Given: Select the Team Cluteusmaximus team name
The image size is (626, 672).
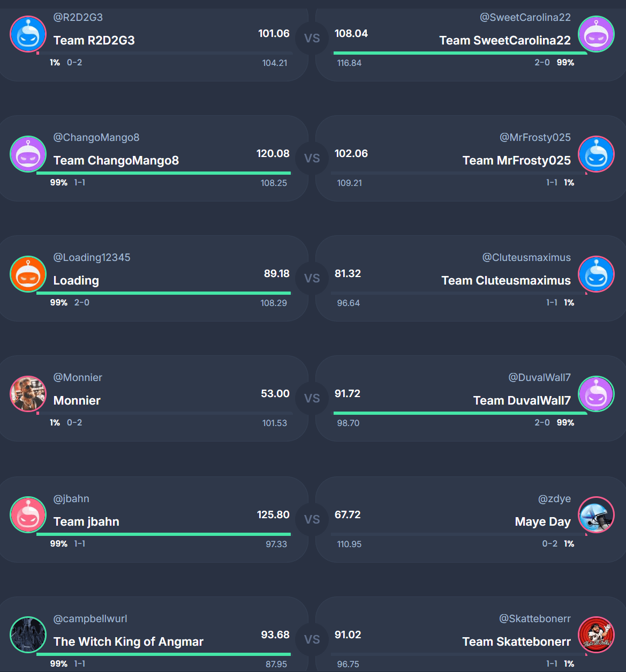Looking at the screenshot, I should pyautogui.click(x=506, y=280).
